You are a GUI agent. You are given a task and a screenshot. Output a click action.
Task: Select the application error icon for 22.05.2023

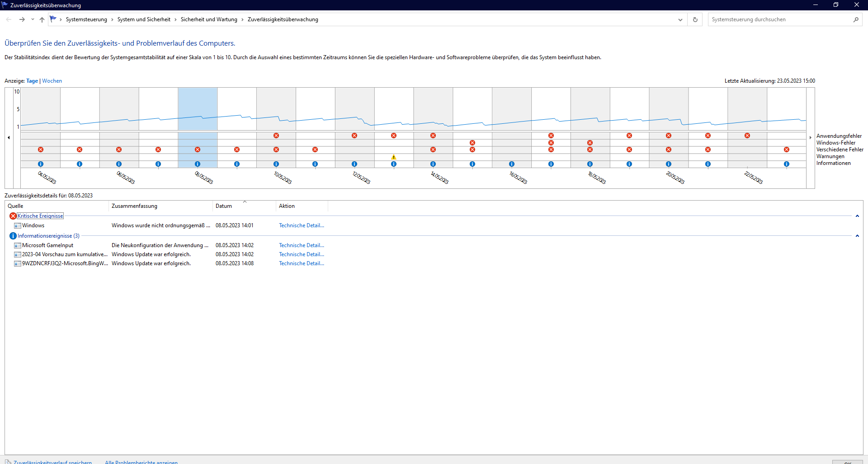747,136
